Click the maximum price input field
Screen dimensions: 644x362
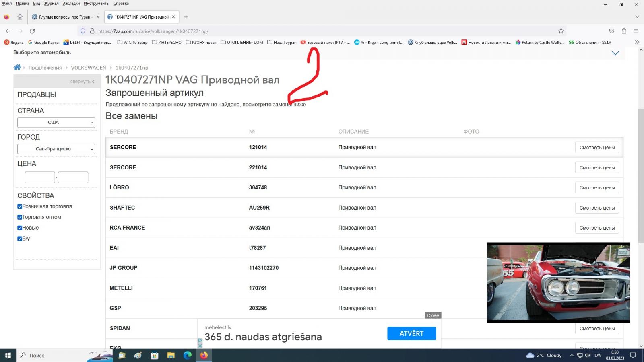click(x=73, y=177)
